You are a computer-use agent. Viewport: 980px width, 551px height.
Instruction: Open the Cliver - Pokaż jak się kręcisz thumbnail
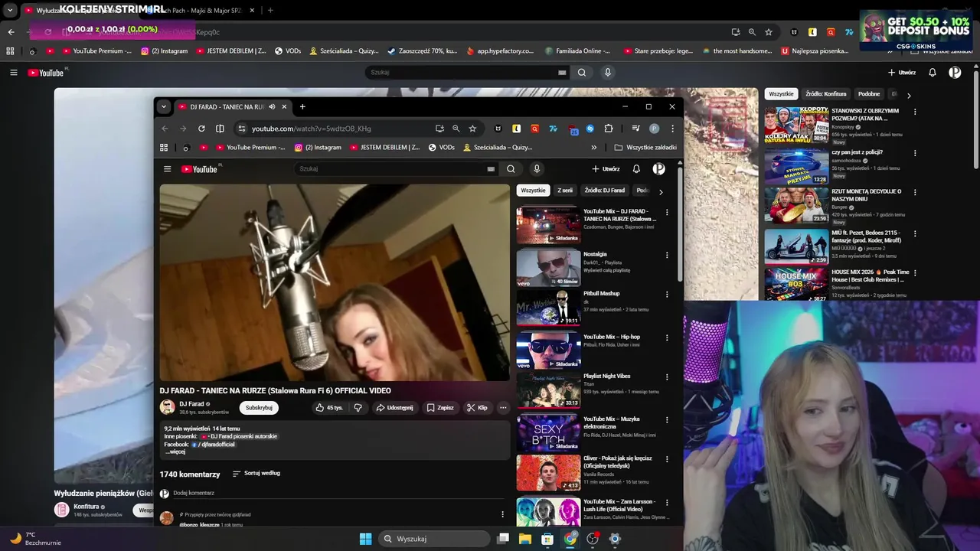tap(548, 472)
